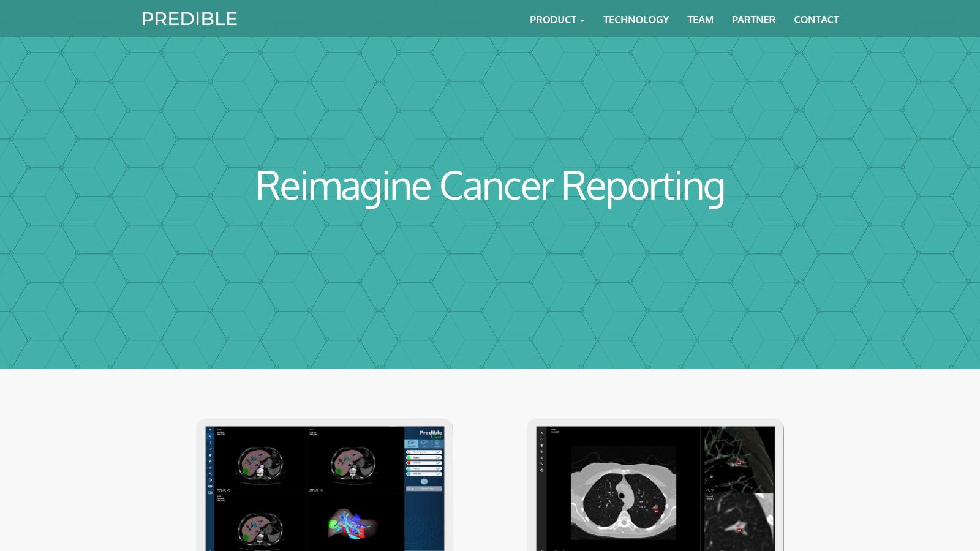Screen dimensions: 980x551
Task: Click the 3D liver vessel rendering
Action: 353,523
